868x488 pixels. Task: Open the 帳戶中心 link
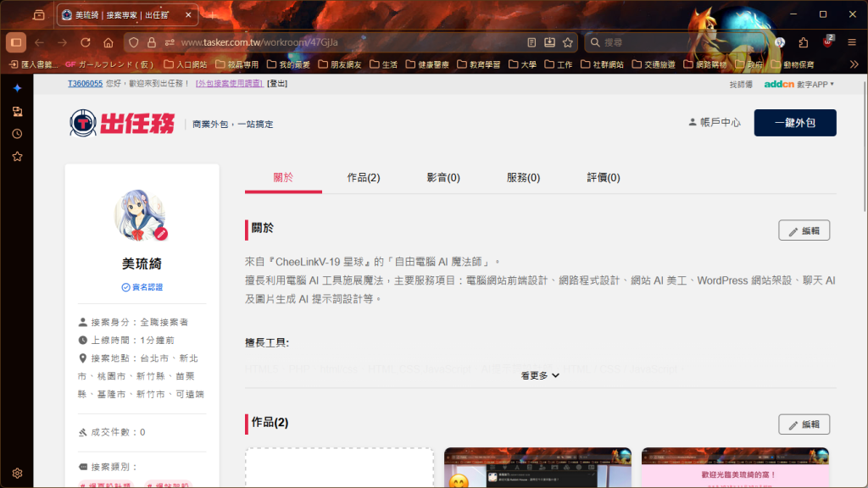click(x=715, y=123)
